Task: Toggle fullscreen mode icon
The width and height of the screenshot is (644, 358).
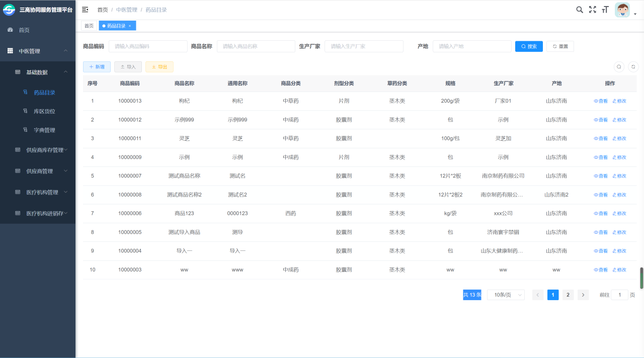Action: click(x=592, y=10)
